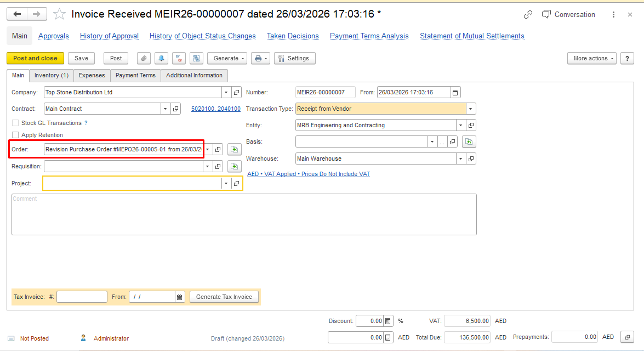Click the attachments paperclip icon
This screenshot has height=351, width=644.
pos(144,58)
